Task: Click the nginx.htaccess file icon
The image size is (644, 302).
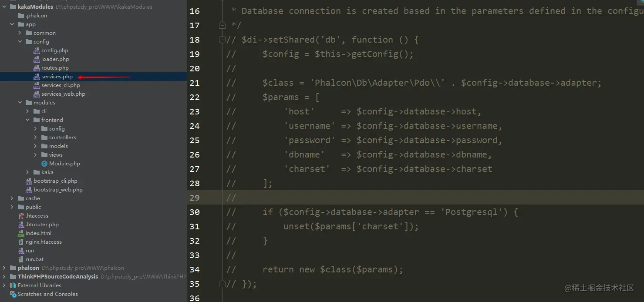Action: coord(21,242)
